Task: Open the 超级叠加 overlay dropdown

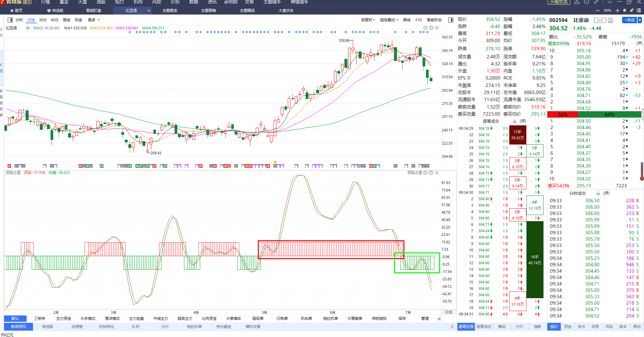Action: coord(389,20)
